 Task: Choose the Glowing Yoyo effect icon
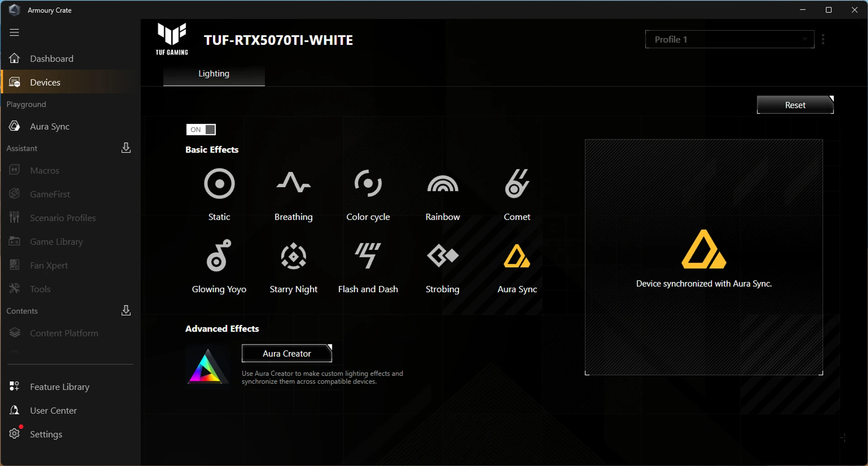[219, 256]
